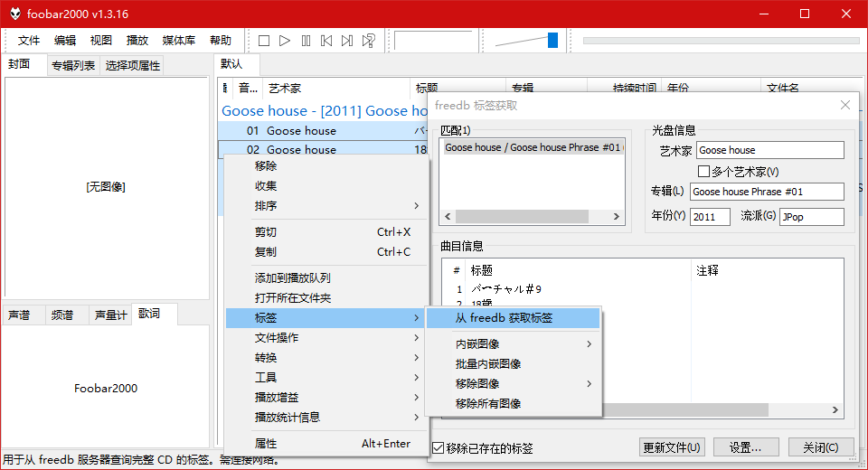The width and height of the screenshot is (868, 470).
Task: Choose 从 freedb 获取标签 menu item
Action: (x=513, y=318)
